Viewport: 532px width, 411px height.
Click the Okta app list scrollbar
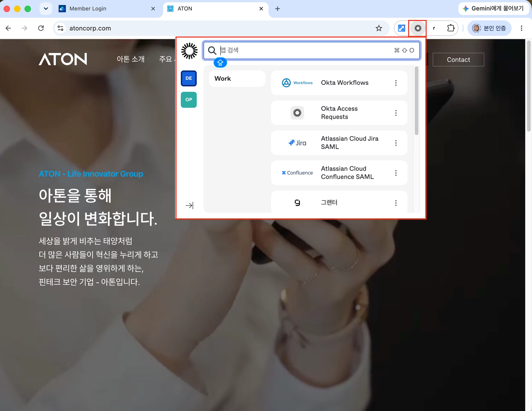(x=416, y=101)
